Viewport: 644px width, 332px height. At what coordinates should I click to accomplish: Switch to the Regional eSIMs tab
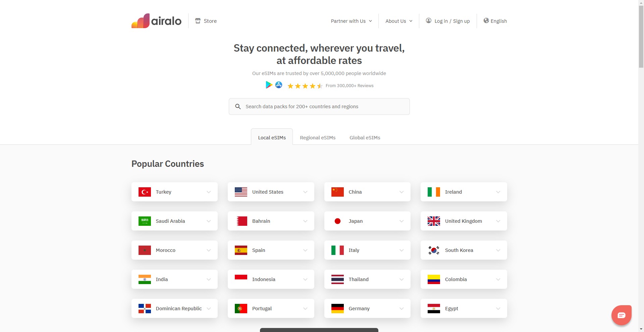coord(318,138)
